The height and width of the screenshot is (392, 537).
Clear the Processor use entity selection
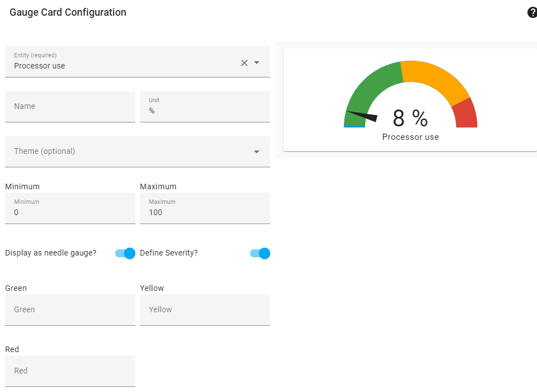(244, 63)
